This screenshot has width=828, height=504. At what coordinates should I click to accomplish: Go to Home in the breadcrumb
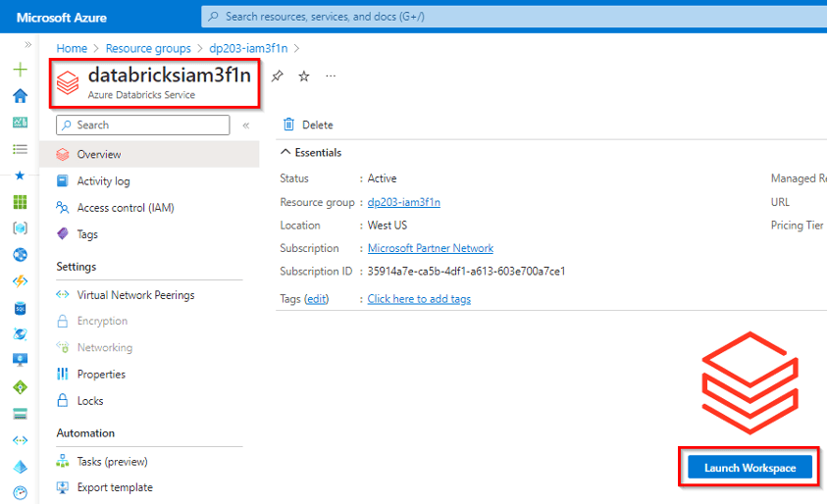(x=72, y=49)
